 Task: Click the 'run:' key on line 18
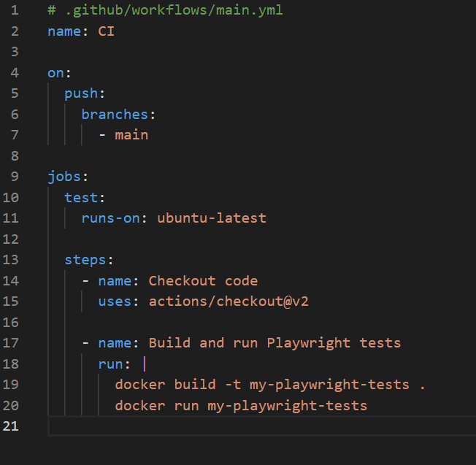click(x=115, y=364)
